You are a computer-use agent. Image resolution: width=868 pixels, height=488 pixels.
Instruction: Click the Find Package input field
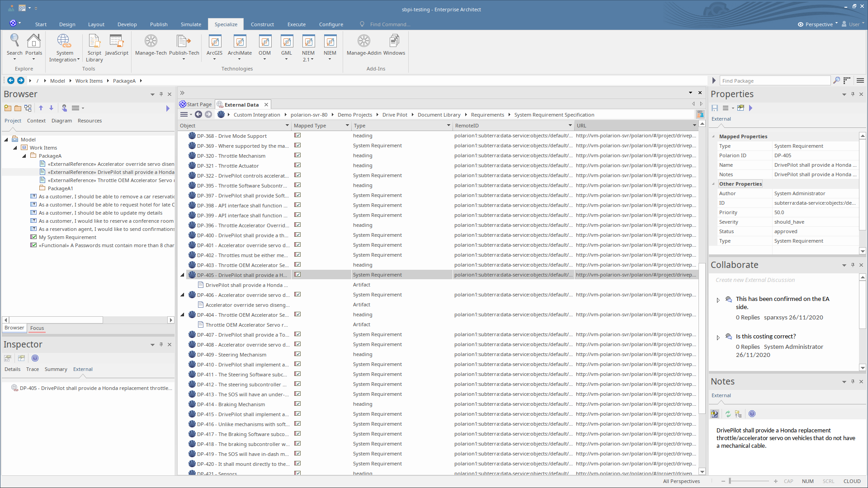(x=775, y=80)
